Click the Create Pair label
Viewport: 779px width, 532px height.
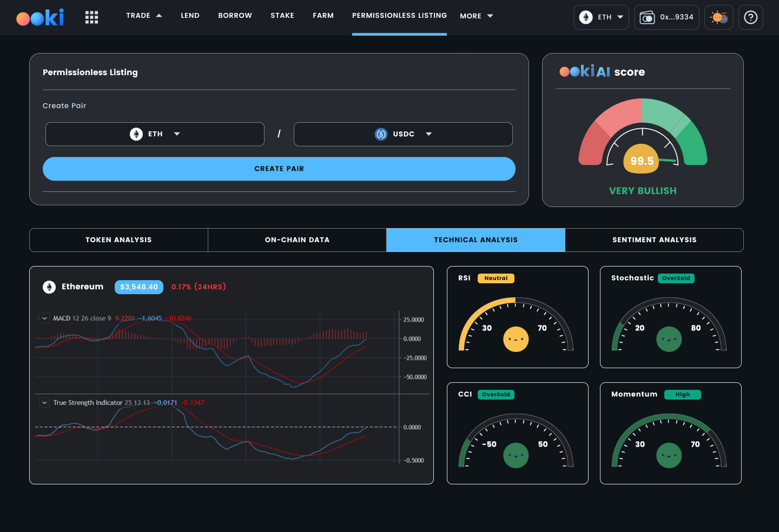tap(64, 106)
